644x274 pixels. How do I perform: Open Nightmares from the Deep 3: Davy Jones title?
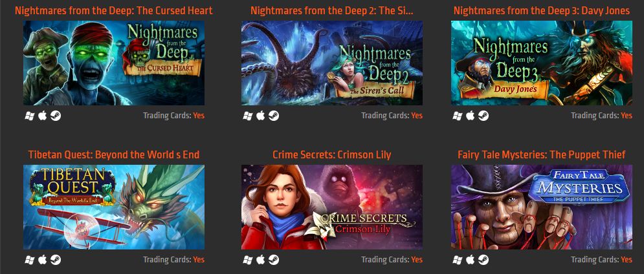pos(541,11)
